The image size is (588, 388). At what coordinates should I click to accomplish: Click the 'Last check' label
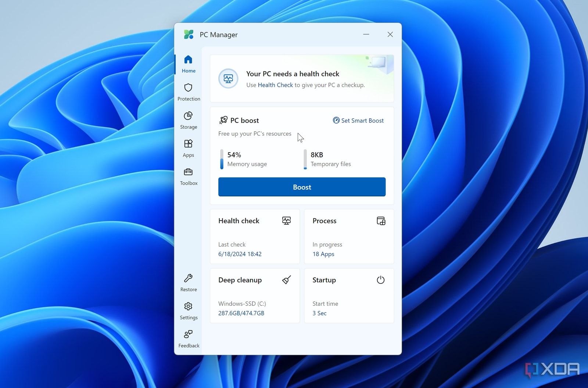232,245
